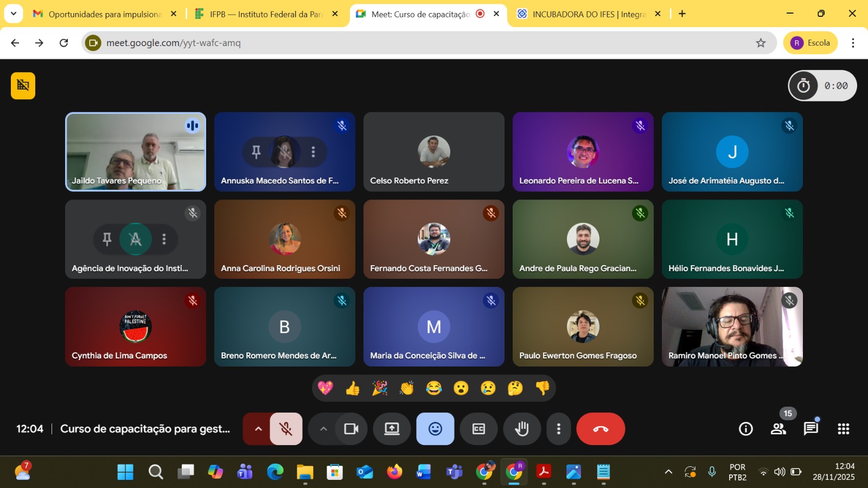Toggle closed captions
Image resolution: width=868 pixels, height=488 pixels.
coord(478,429)
